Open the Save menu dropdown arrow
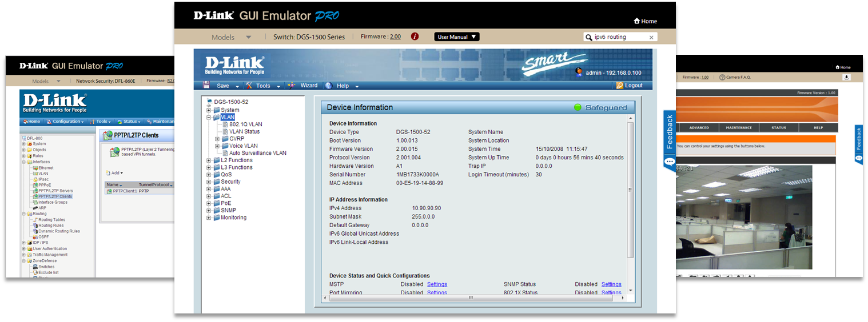Image resolution: width=868 pixels, height=322 pixels. 236,87
